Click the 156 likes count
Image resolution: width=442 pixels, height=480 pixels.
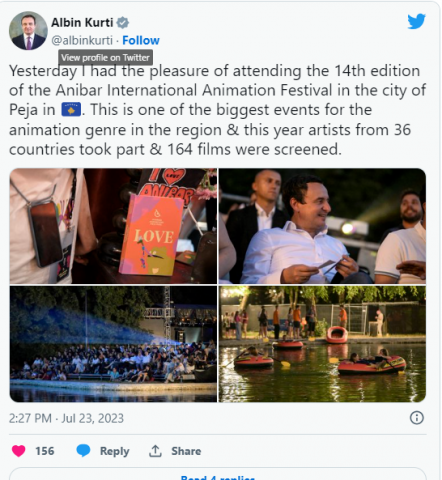point(45,451)
